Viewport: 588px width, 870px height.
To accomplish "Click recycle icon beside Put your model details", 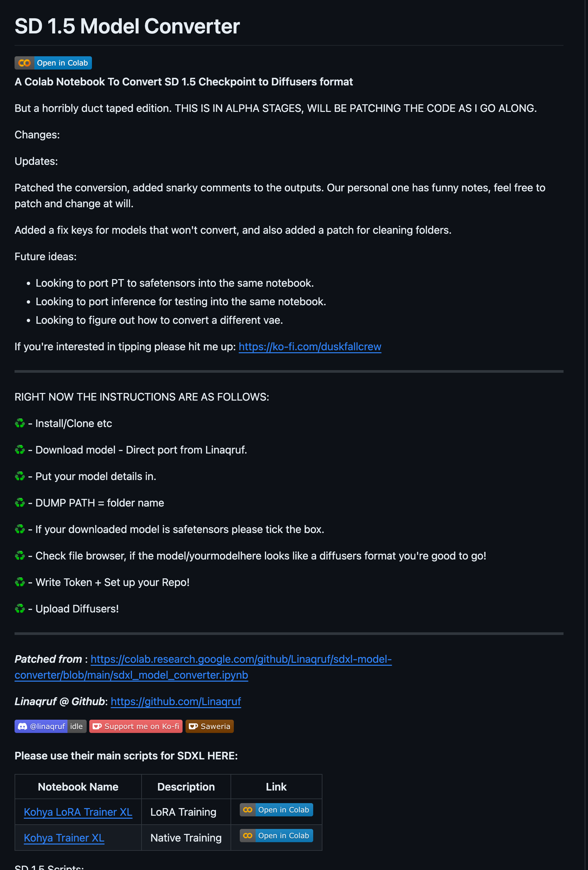I will pyautogui.click(x=20, y=476).
